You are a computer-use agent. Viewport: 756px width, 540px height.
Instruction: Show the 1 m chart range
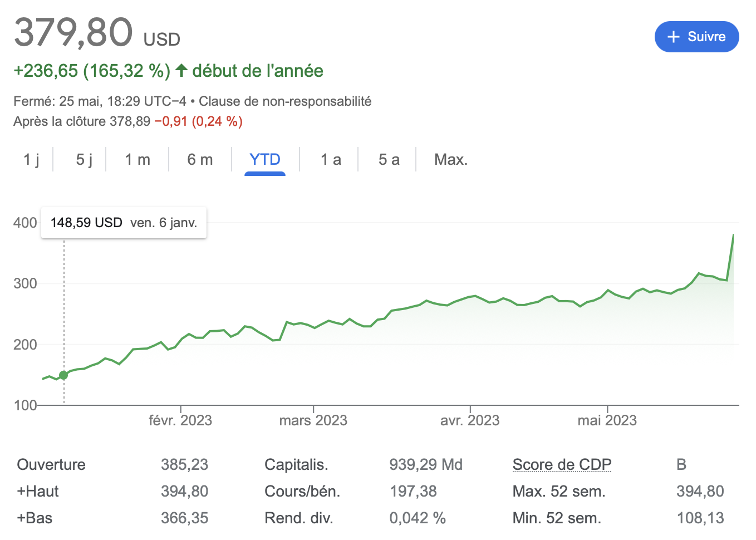click(138, 160)
